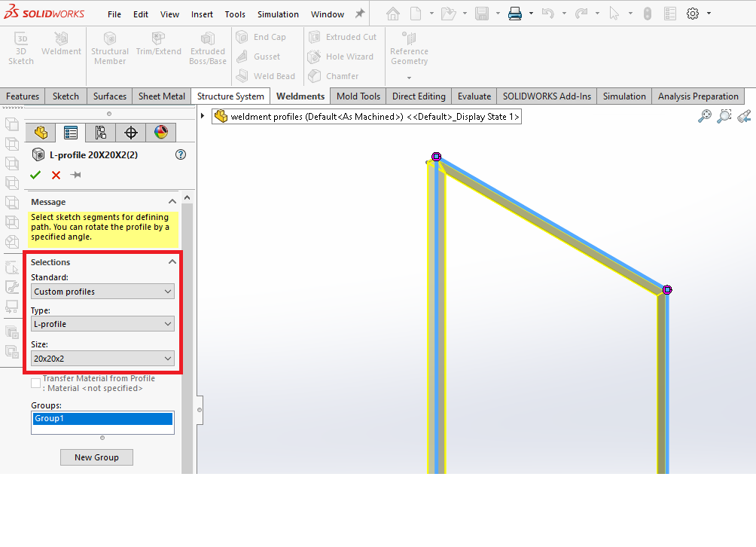Open the Standard dropdown Custom profiles
Image resolution: width=756 pixels, height=547 pixels.
102,292
